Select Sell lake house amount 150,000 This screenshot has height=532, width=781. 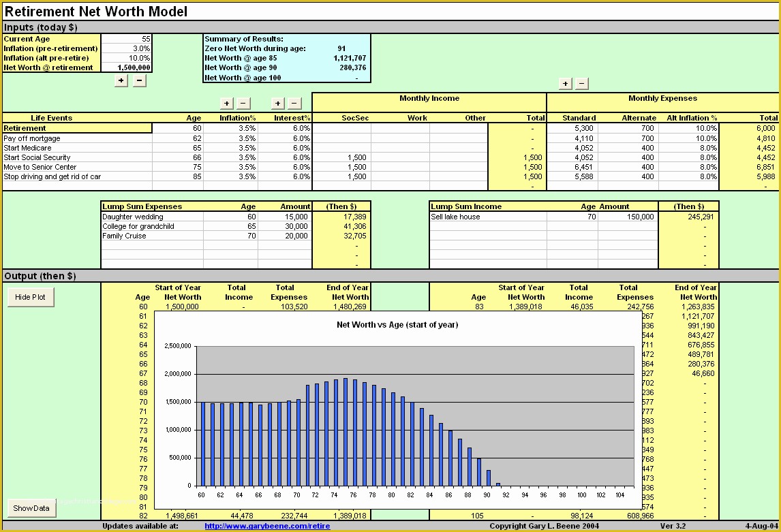pyautogui.click(x=628, y=217)
